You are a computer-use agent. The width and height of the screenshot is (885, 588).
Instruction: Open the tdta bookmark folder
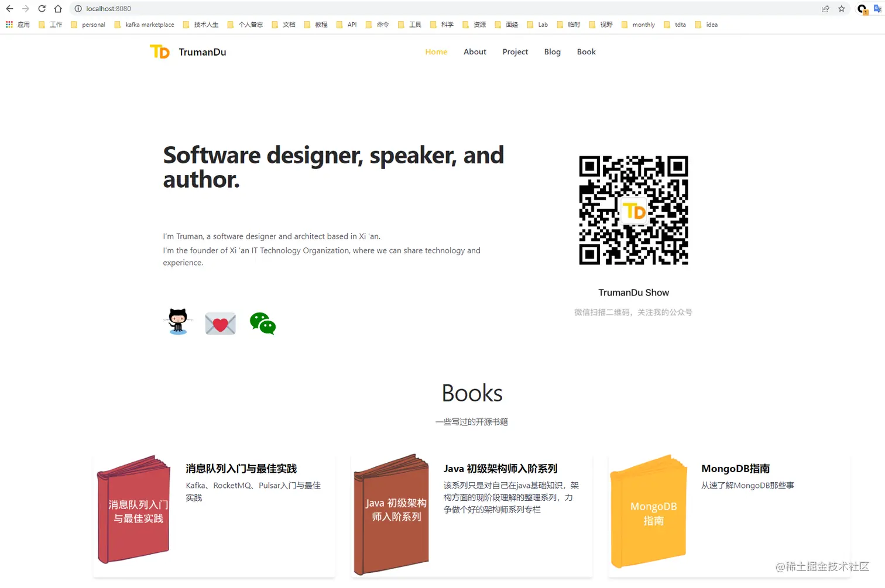[x=675, y=25]
